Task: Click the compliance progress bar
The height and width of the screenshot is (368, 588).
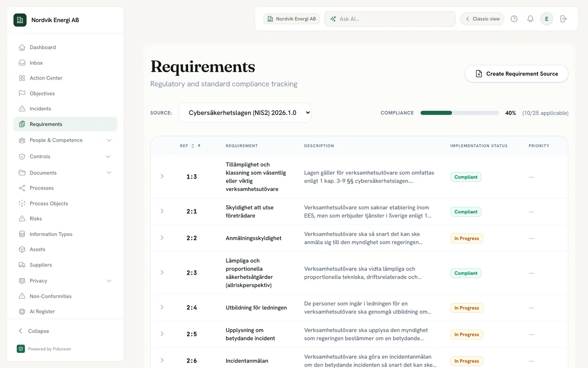Action: pos(460,113)
